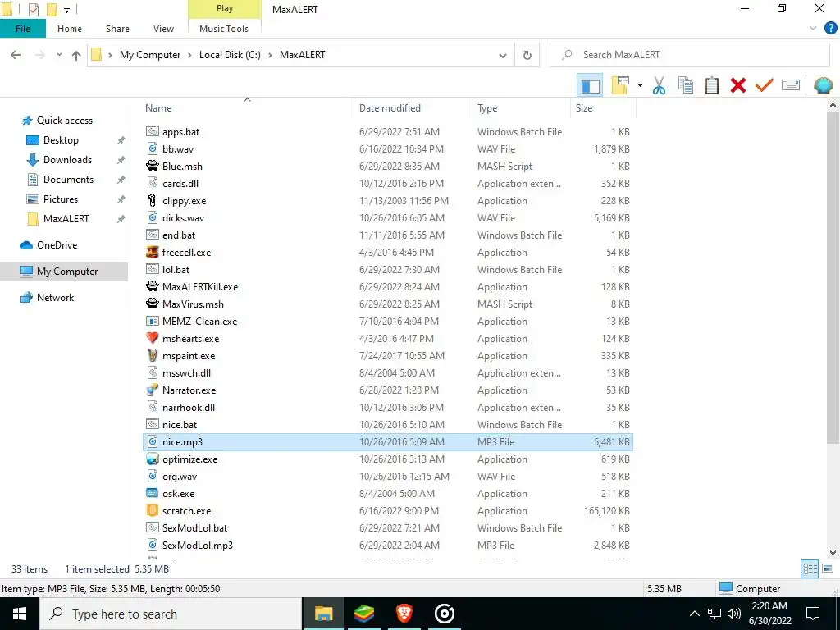This screenshot has width=840, height=630.
Task: Switch to large thumbnails view button
Action: tap(828, 569)
